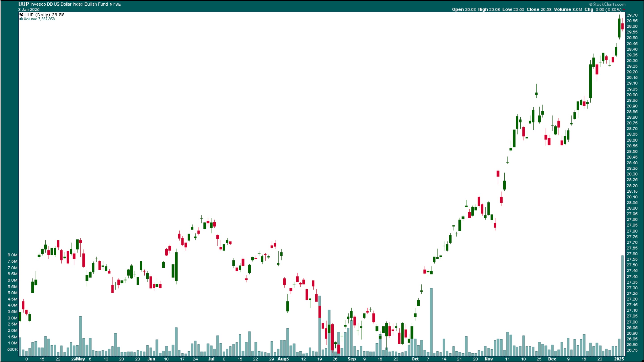Click the 1.0M label on volume axis

[x=13, y=343]
